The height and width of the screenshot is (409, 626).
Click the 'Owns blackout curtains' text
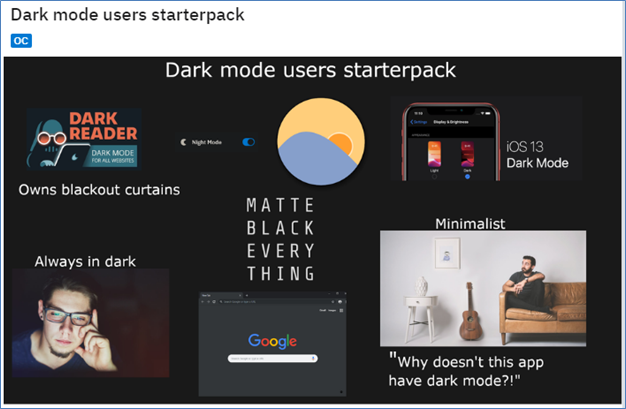pos(99,190)
